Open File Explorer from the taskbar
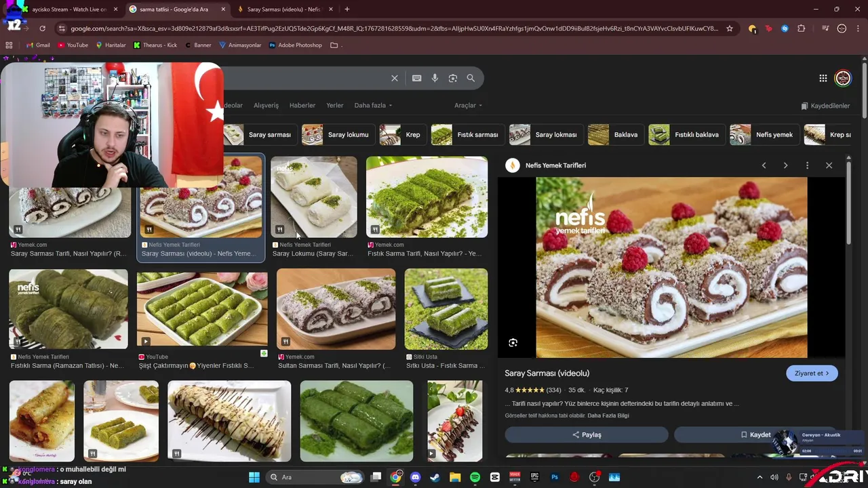 click(455, 477)
